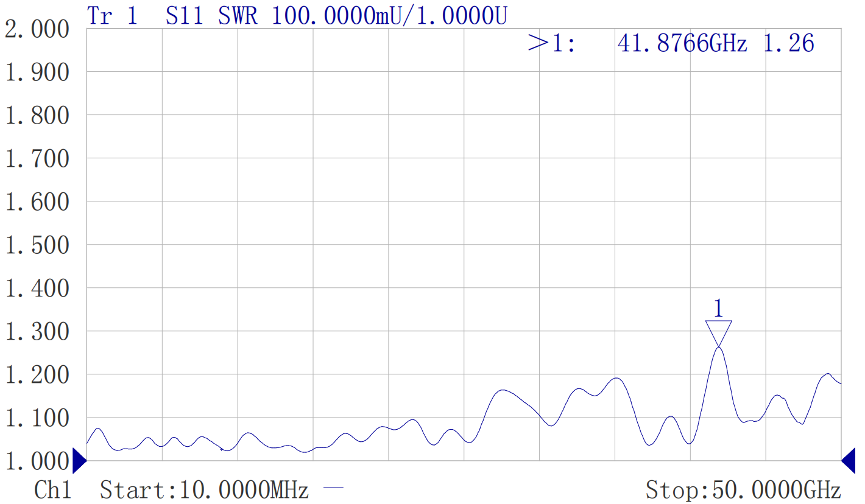This screenshot has height=504, width=865.
Task: Click the Start: 10.0000MHz frequency field
Action: (x=204, y=490)
